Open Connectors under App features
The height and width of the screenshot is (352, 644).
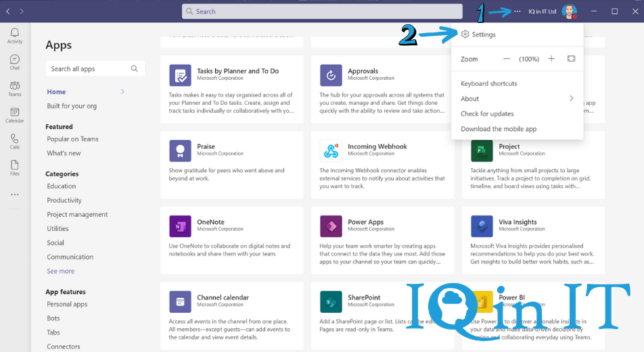[64, 347]
